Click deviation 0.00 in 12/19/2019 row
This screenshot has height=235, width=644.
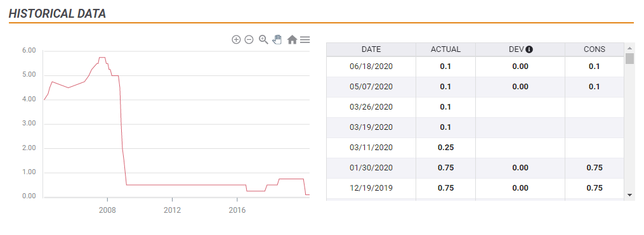520,188
